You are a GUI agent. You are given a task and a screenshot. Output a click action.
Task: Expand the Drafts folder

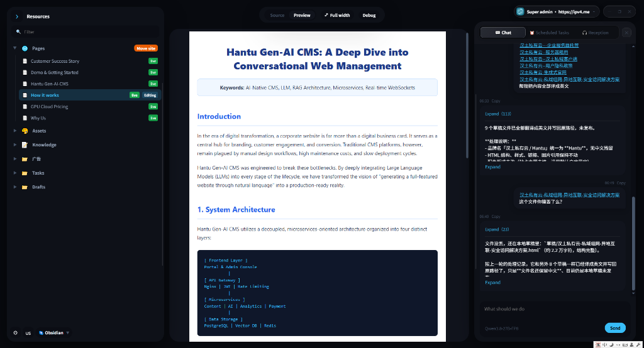tap(15, 187)
